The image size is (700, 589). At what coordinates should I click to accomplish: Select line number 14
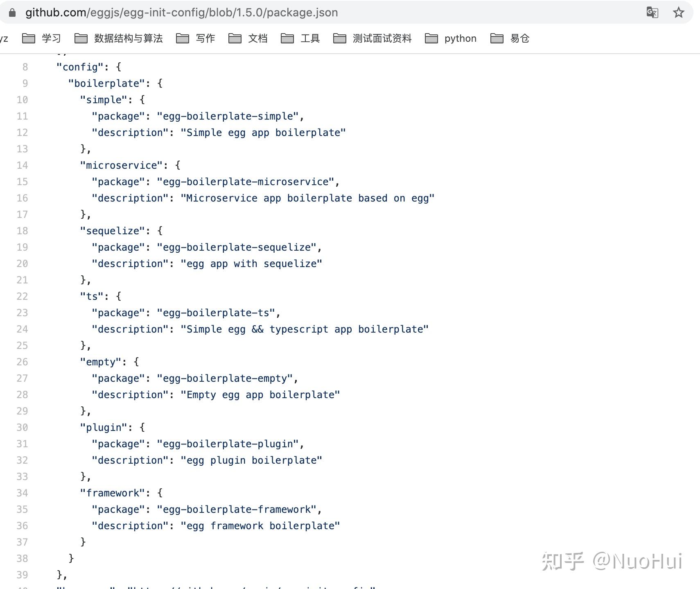coord(22,165)
